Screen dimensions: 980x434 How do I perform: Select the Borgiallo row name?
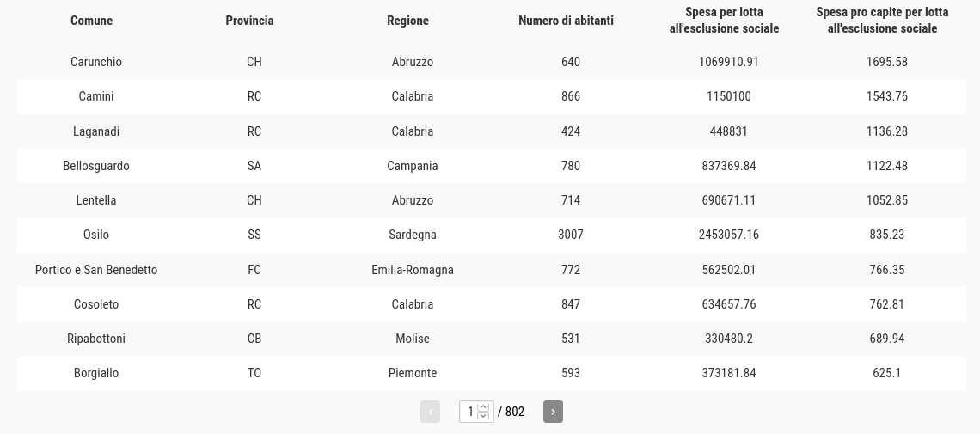pyautogui.click(x=96, y=373)
